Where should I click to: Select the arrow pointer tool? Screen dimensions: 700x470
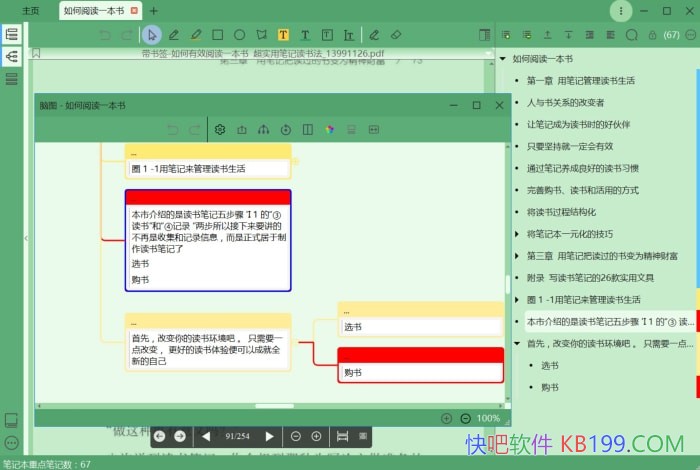click(x=152, y=35)
